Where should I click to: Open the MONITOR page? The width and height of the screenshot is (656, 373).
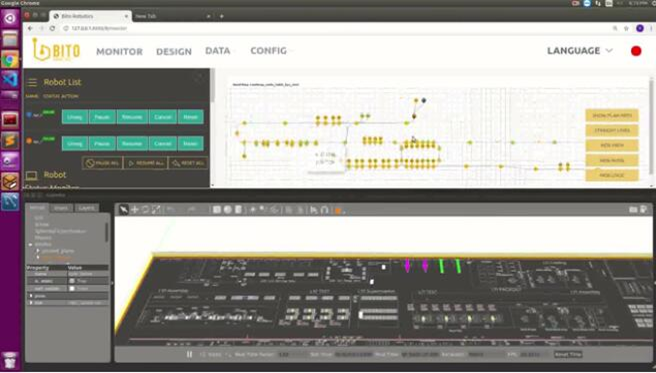click(119, 51)
